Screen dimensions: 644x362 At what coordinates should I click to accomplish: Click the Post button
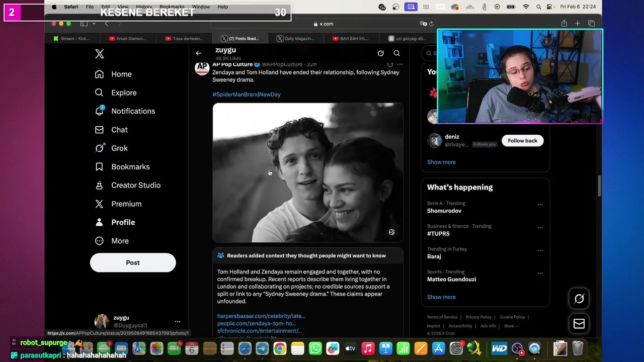[x=133, y=262]
